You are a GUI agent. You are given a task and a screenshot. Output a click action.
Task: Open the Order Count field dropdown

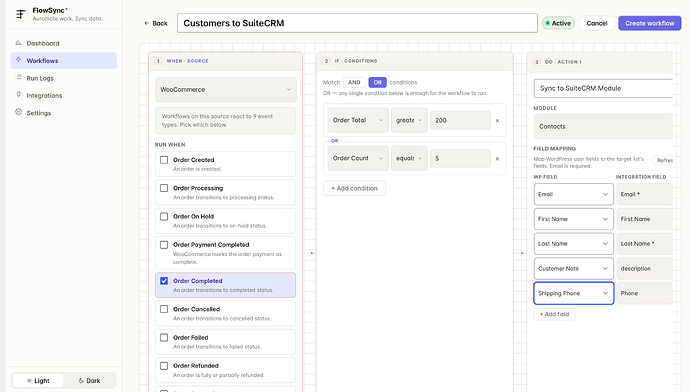pyautogui.click(x=358, y=158)
